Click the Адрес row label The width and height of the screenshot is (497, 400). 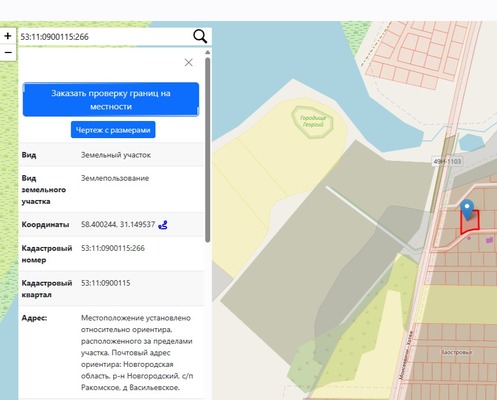[34, 318]
